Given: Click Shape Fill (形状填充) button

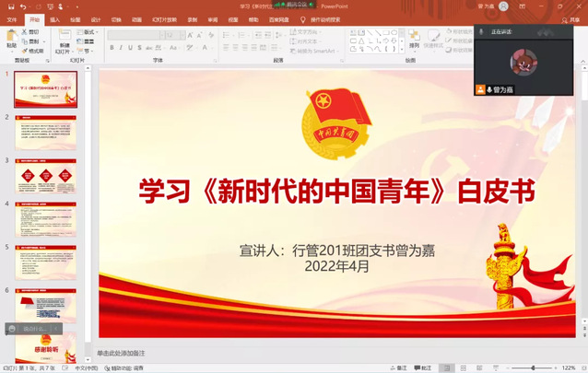Looking at the screenshot, I should click(x=459, y=31).
